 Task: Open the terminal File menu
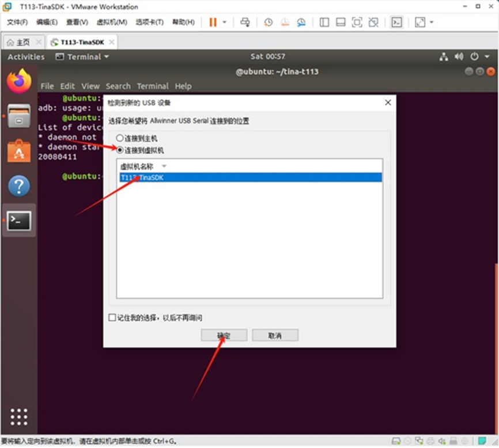tap(47, 86)
